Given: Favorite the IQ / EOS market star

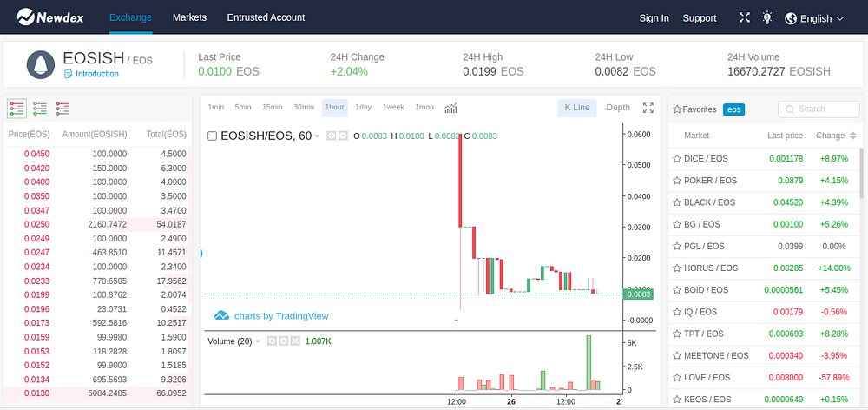Looking at the screenshot, I should click(x=676, y=312).
